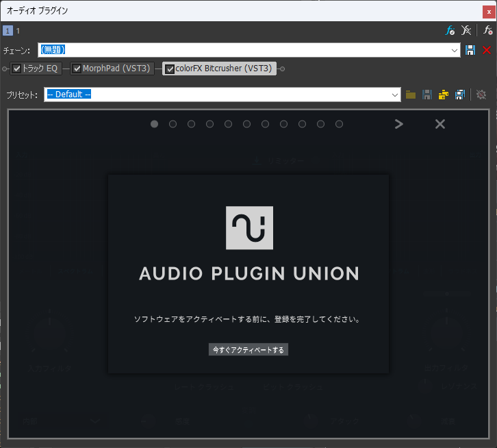This screenshot has height=448, width=497.
Task: Click the remove selected plugin icon
Action: coord(466,31)
